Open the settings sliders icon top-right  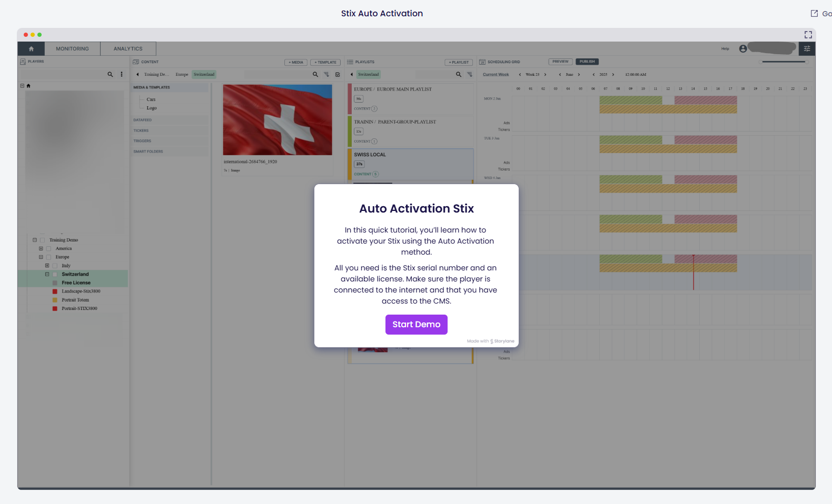[807, 49]
